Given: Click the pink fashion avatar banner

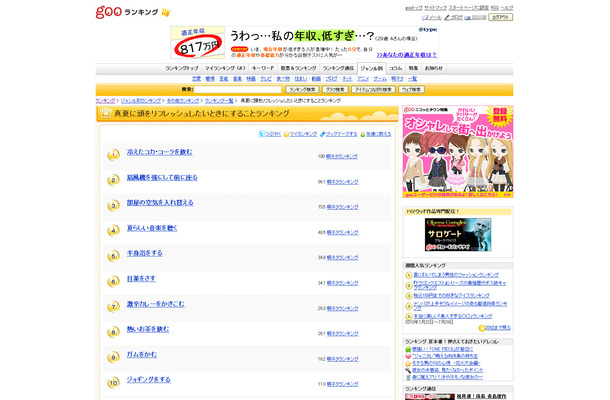Looking at the screenshot, I should pyautogui.click(x=458, y=151).
